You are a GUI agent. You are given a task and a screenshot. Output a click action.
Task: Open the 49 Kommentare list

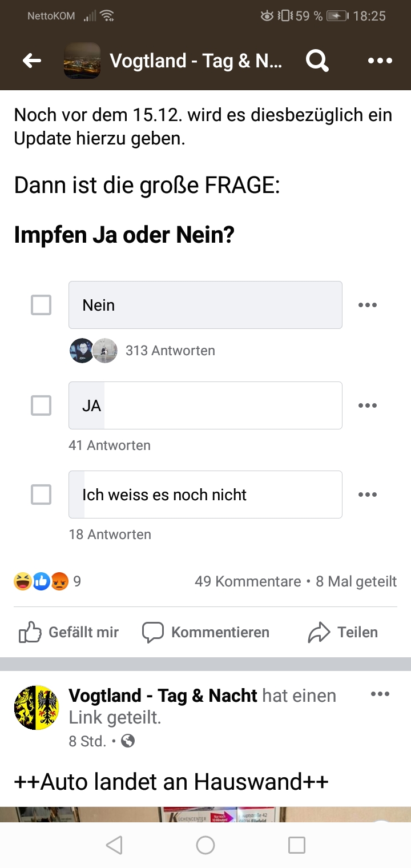coord(248,581)
